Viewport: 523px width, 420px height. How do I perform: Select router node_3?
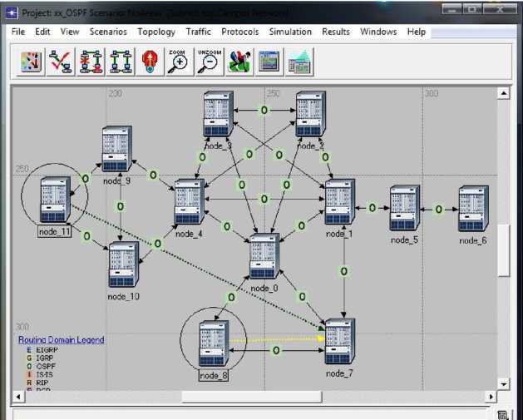(218, 114)
